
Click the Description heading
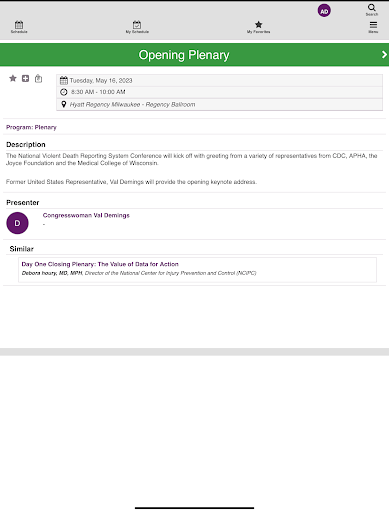click(x=26, y=144)
